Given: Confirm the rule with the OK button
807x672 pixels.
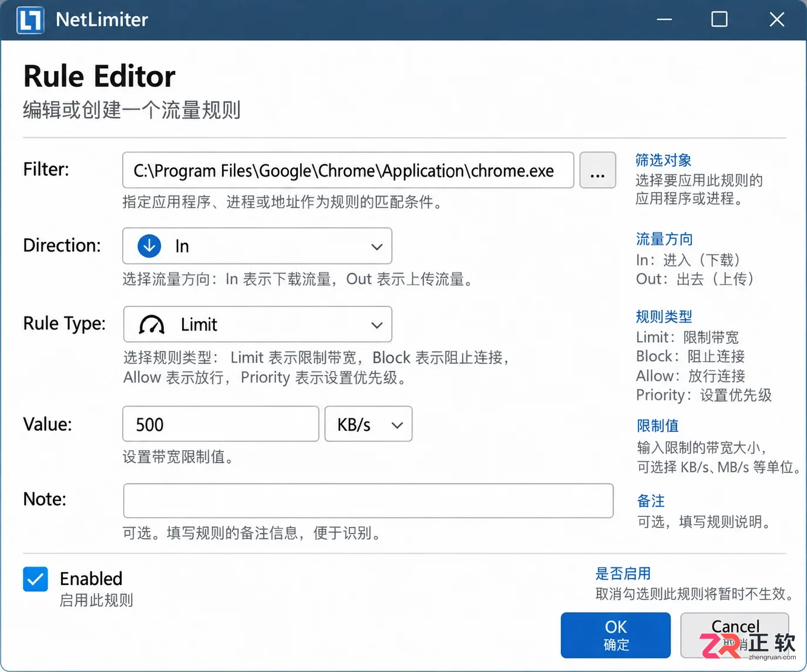Looking at the screenshot, I should tap(616, 635).
